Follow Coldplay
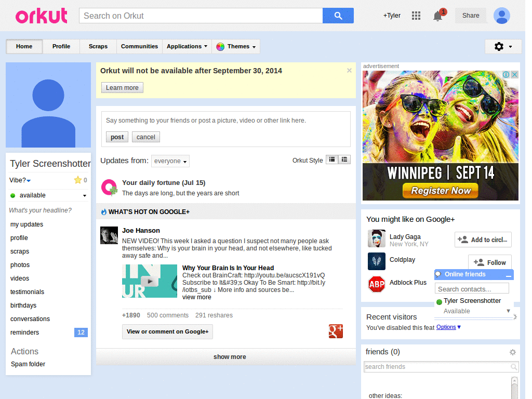 [489, 262]
